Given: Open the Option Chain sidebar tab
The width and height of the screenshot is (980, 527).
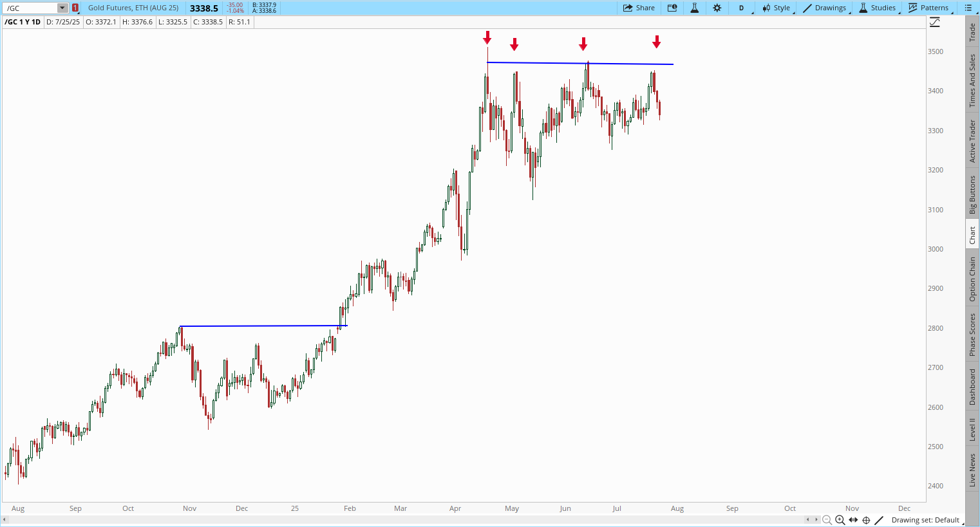Looking at the screenshot, I should click(972, 279).
